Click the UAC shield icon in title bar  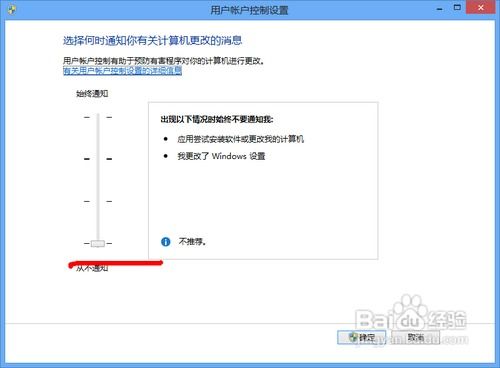12,9
